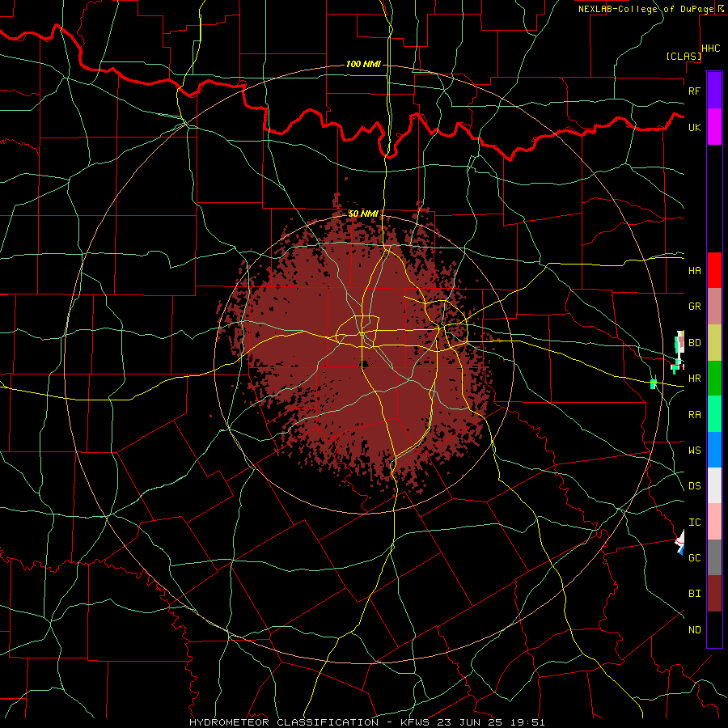Select the white DS legend swatch
The image size is (728, 728).
pos(714,485)
